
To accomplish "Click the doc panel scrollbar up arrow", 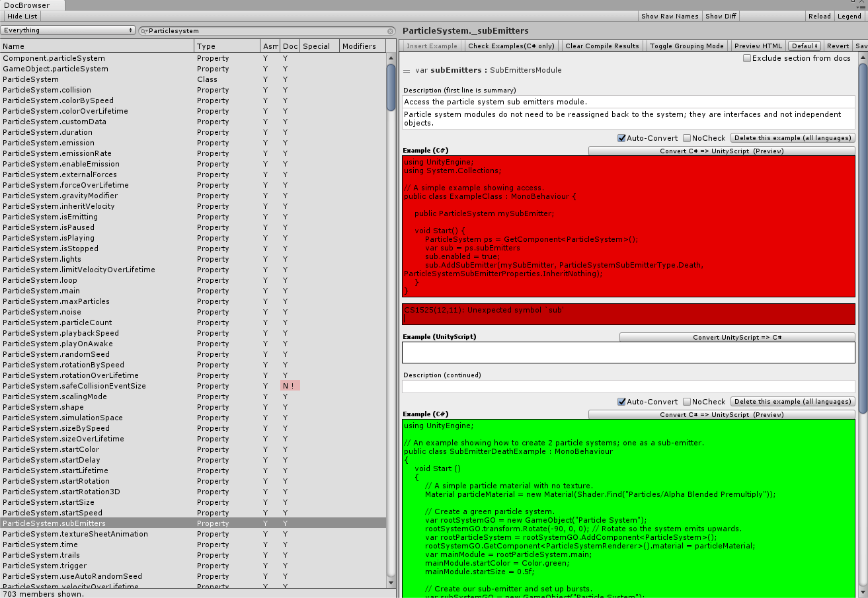I will point(863,57).
